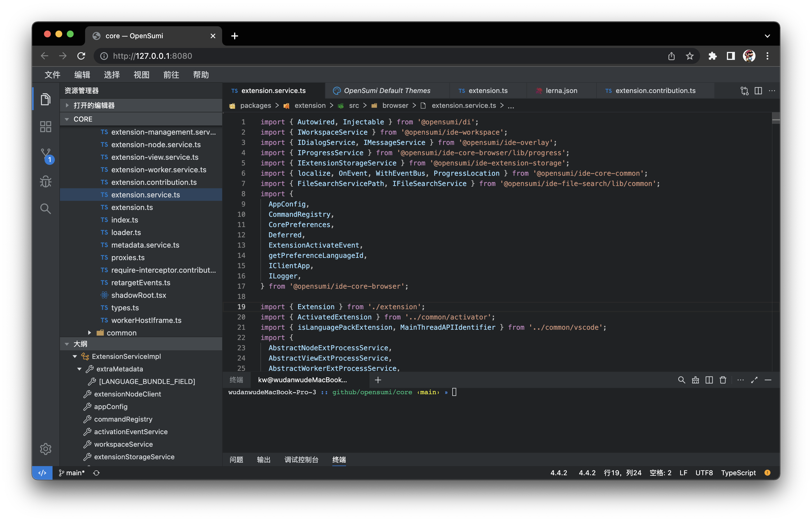
Task: Open the 前往 menu
Action: click(x=171, y=74)
